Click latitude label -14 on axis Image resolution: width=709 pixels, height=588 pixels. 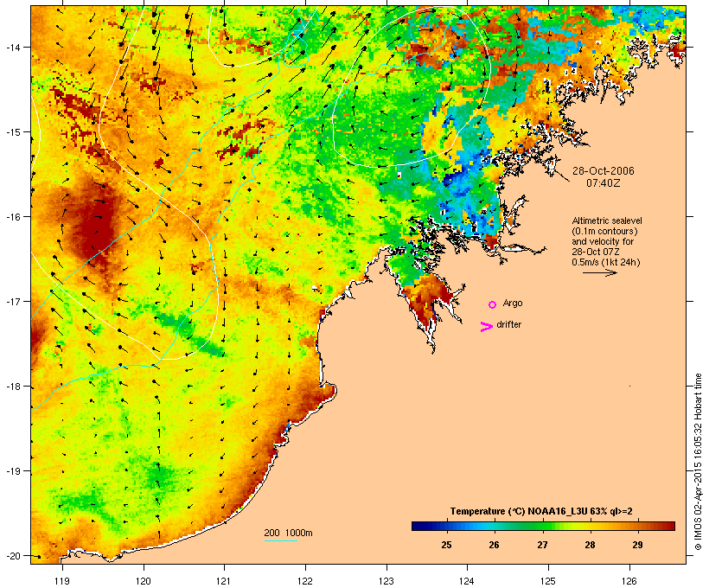[x=12, y=47]
